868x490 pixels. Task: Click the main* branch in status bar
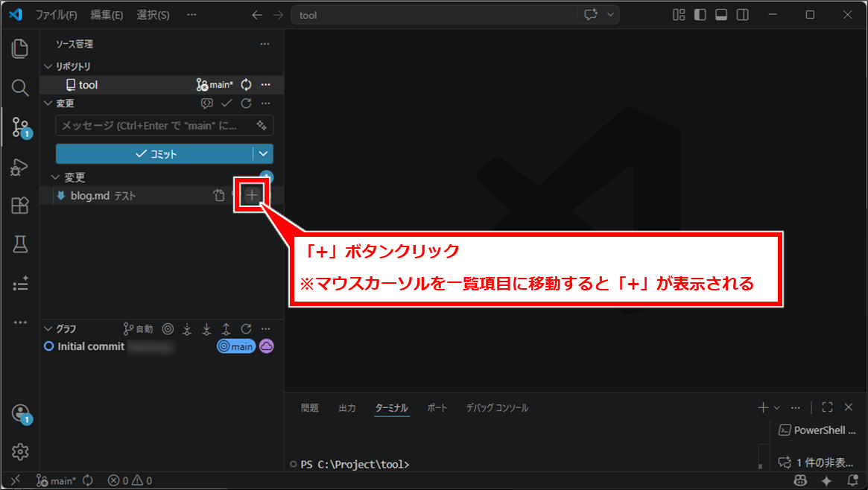pos(57,480)
